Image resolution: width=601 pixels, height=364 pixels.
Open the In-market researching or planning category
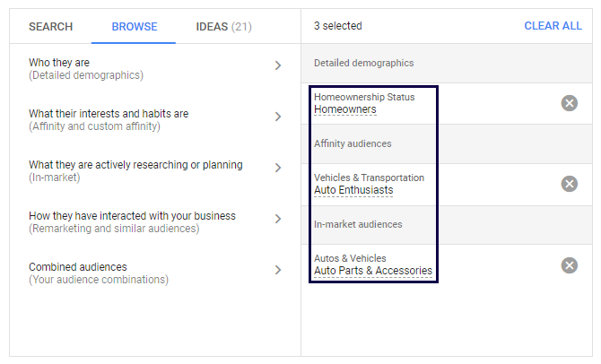[x=135, y=170]
